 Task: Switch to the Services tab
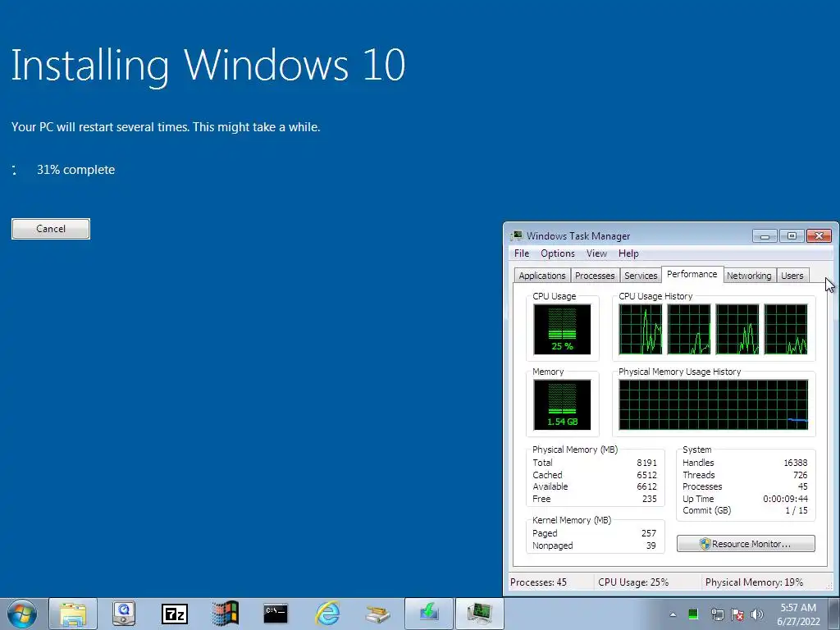pyautogui.click(x=641, y=276)
